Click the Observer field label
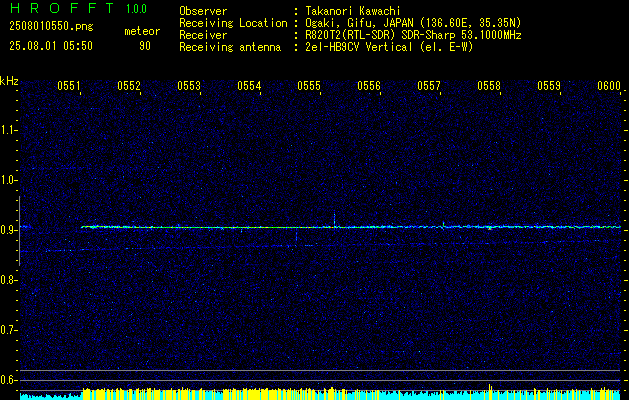 coord(203,11)
